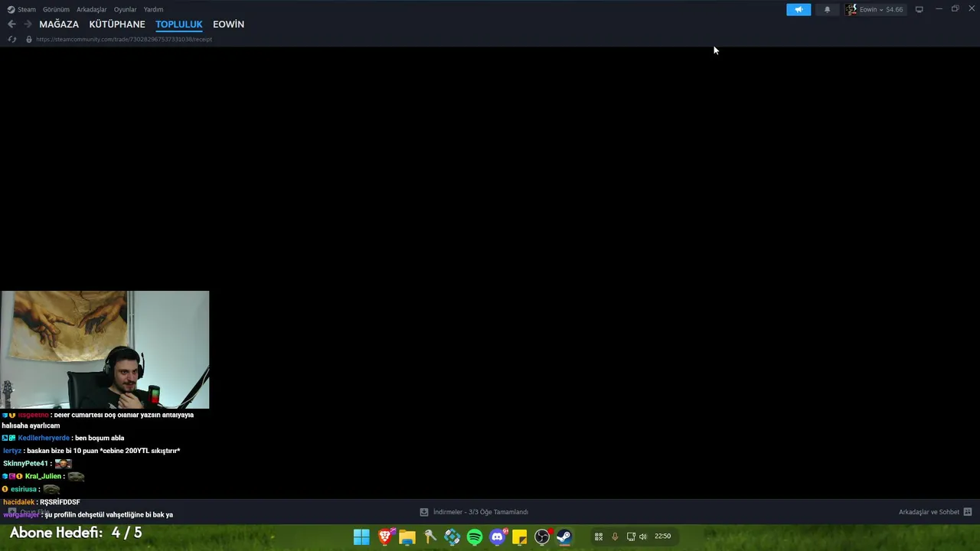Click Kedilerheryerde username in chat
The height and width of the screenshot is (551, 980).
click(44, 438)
